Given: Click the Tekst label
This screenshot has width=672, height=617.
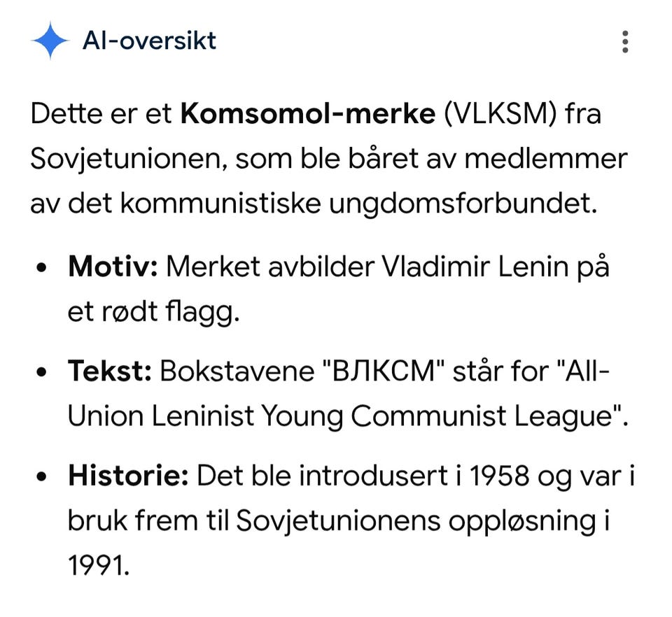Looking at the screenshot, I should coord(110,370).
